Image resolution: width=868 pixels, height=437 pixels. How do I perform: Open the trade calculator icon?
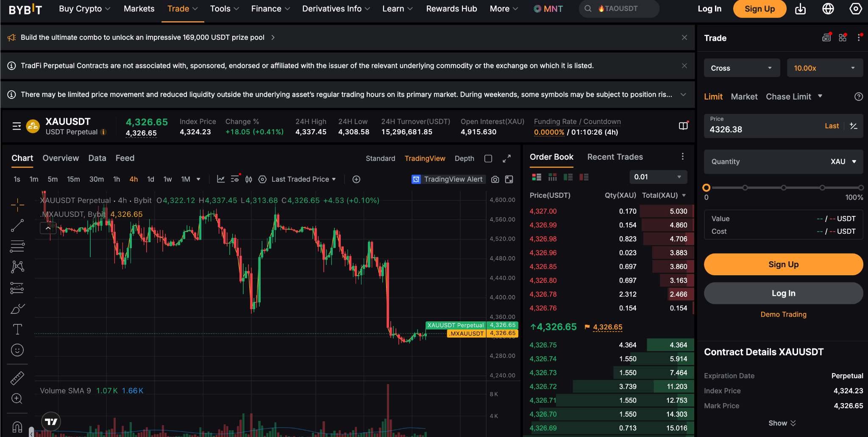click(x=826, y=37)
